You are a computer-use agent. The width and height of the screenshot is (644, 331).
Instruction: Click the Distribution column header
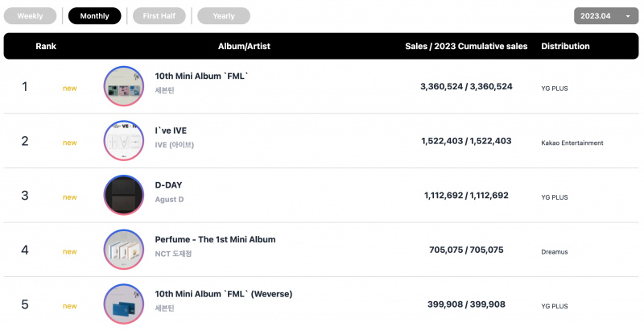click(x=565, y=46)
